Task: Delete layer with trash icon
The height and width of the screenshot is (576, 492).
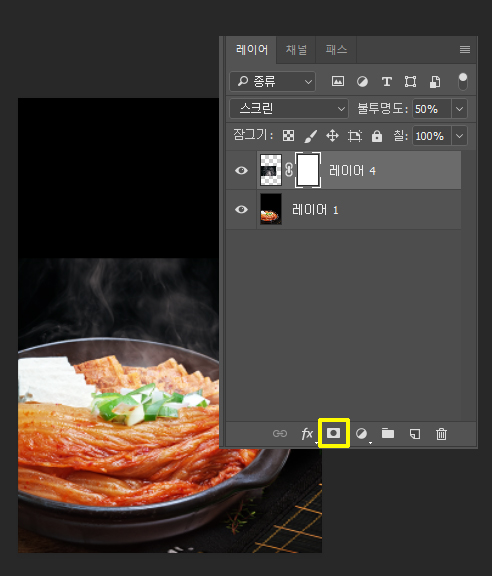Action: [441, 434]
